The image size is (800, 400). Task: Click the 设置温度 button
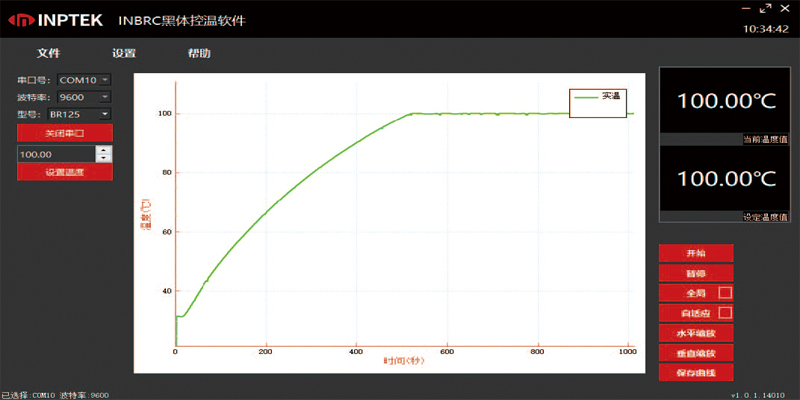click(x=65, y=173)
